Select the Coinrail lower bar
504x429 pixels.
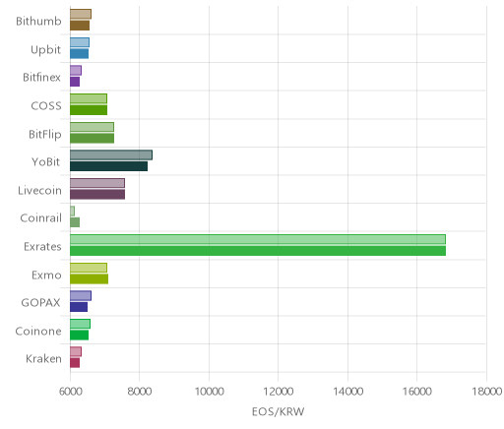pyautogui.click(x=75, y=222)
